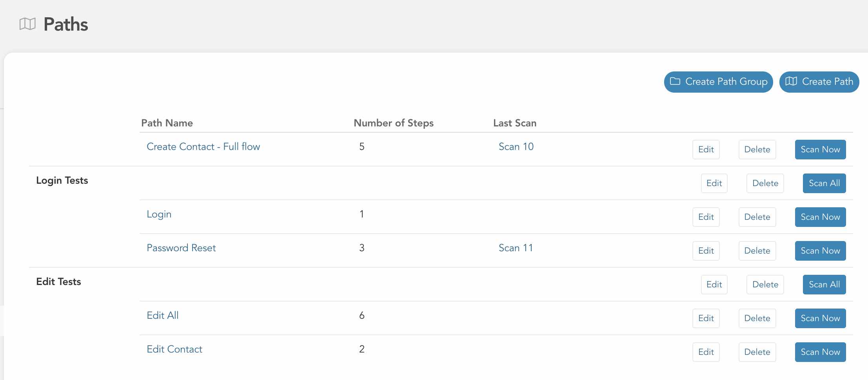Run Scan Now on Login path

821,217
